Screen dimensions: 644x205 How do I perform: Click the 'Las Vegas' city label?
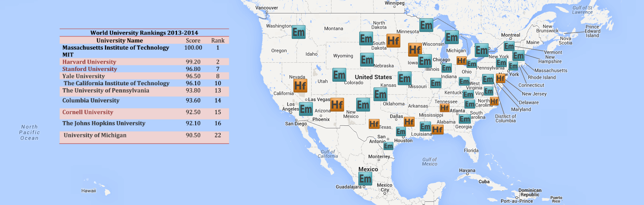coord(319,99)
